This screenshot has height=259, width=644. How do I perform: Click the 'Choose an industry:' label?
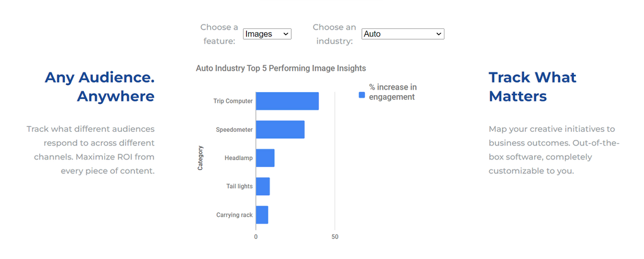334,34
